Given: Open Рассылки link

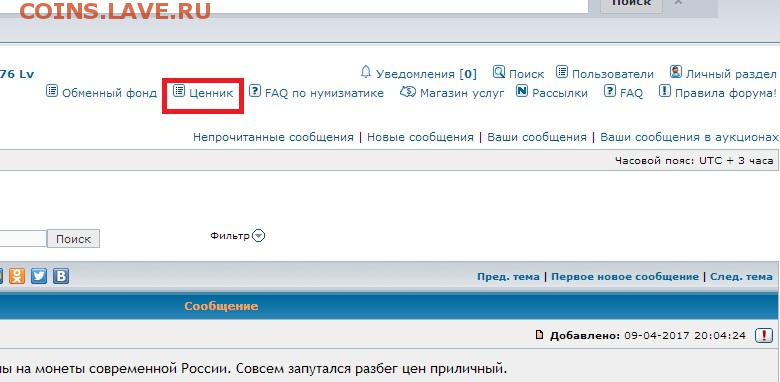Looking at the screenshot, I should point(560,93).
